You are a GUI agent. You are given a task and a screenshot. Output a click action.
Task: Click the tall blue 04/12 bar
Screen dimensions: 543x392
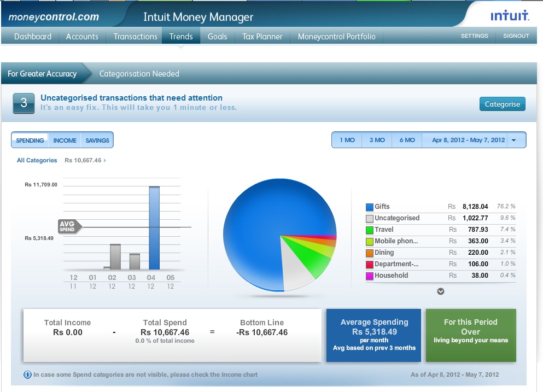click(x=154, y=228)
